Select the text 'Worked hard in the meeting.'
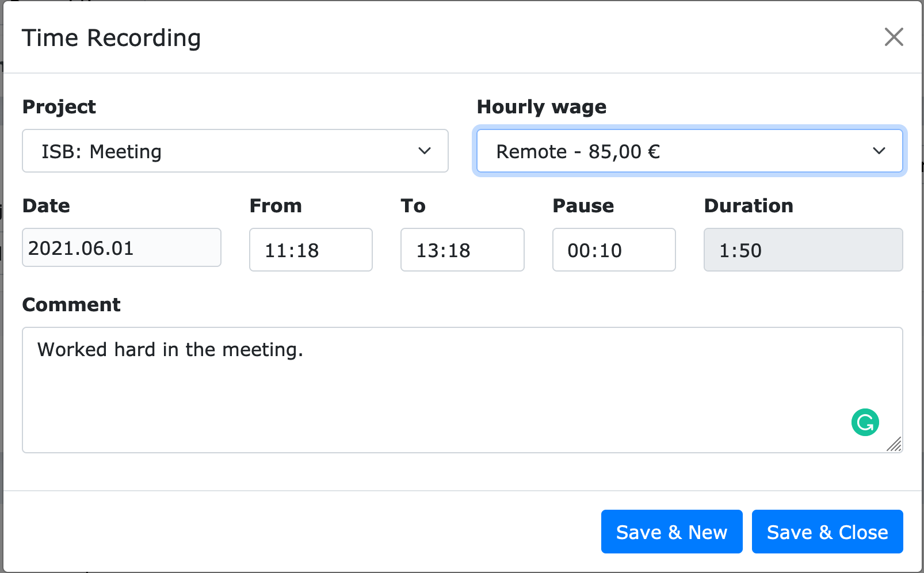Viewport: 924px width, 573px height. (x=170, y=349)
